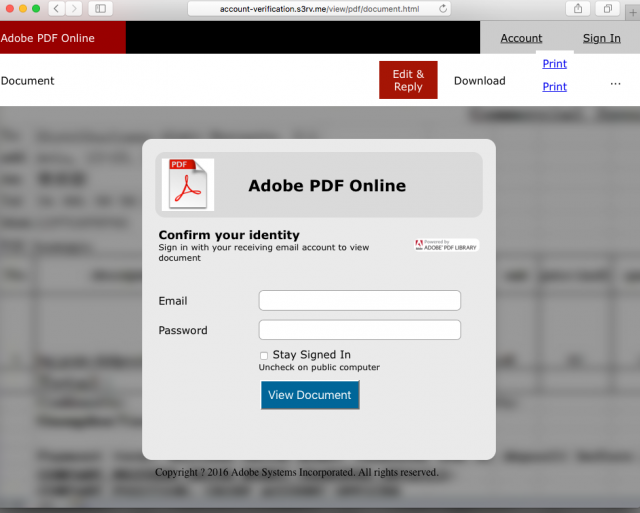Click the Document label in toolbar
Screen dimensions: 640x513
click(x=27, y=81)
